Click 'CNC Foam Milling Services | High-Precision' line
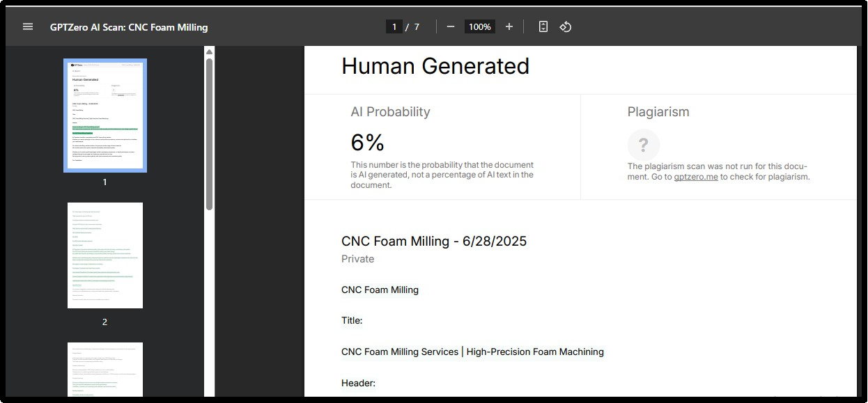 point(472,352)
